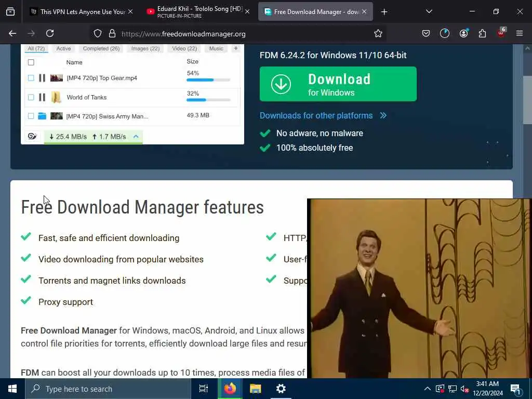
Task: Click the Download for Windows button
Action: tap(338, 84)
